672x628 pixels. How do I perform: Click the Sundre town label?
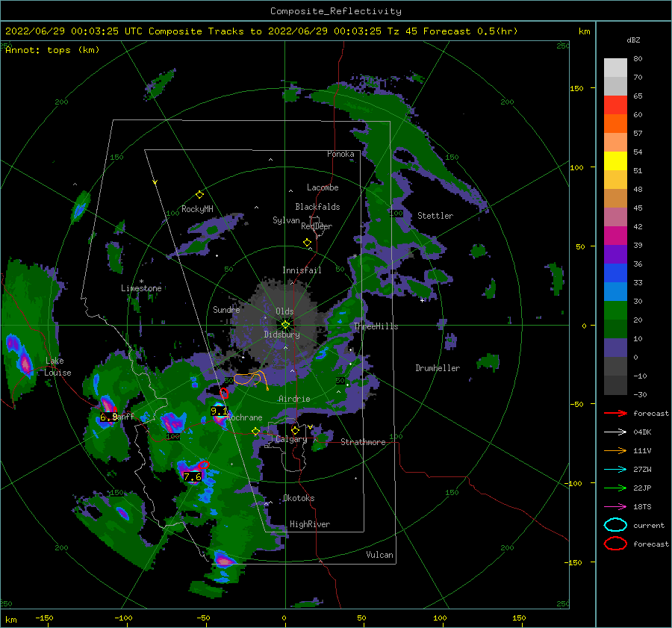[226, 309]
